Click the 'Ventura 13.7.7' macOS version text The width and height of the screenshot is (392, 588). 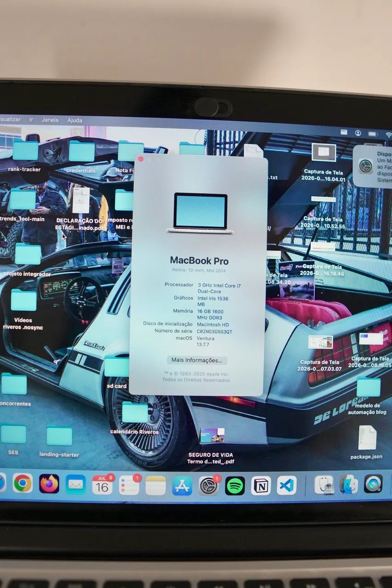click(205, 341)
